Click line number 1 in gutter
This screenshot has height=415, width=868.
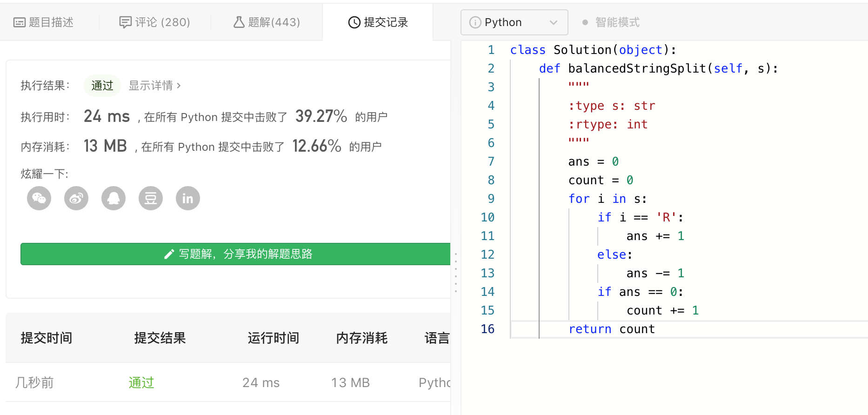click(x=491, y=50)
